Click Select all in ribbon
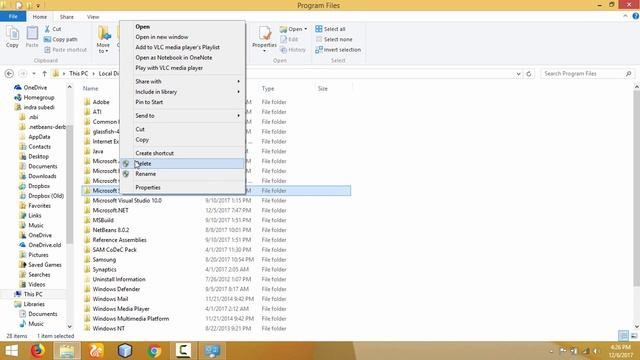The image size is (640, 360). coord(330,29)
